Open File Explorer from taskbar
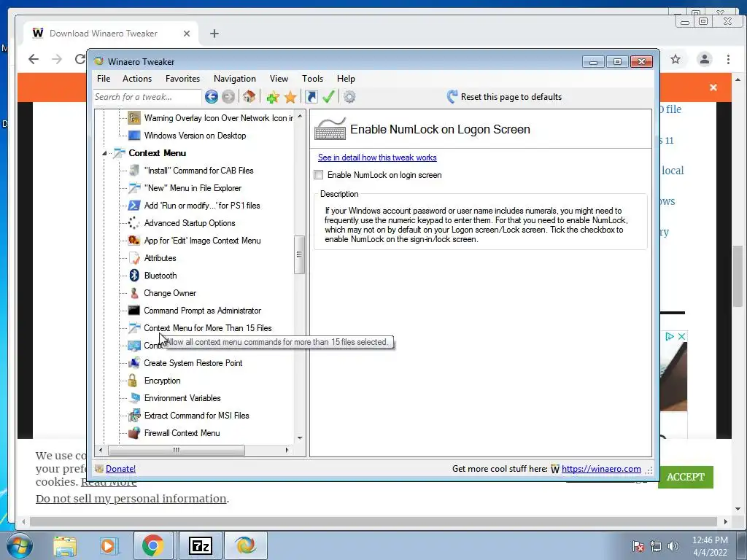 coord(65,546)
